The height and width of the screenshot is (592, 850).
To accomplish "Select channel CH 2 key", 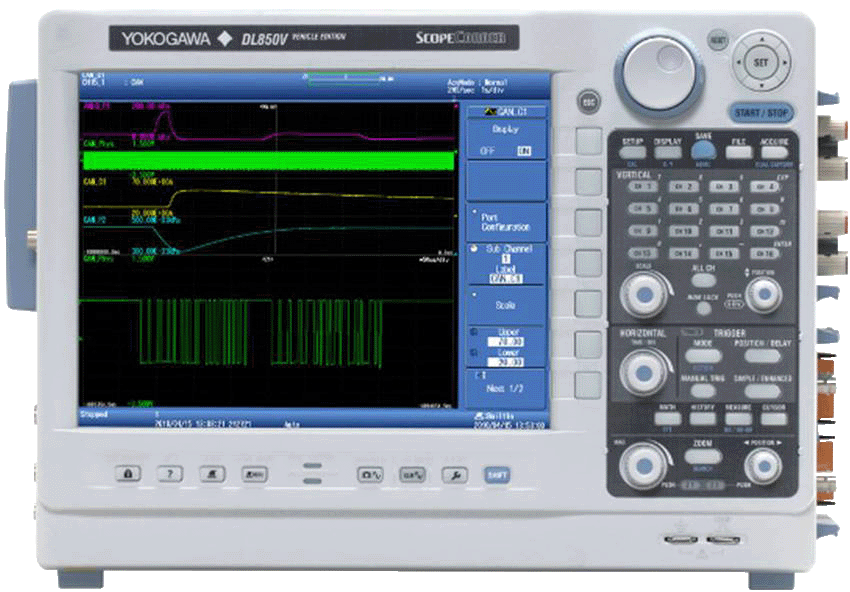I will (683, 187).
